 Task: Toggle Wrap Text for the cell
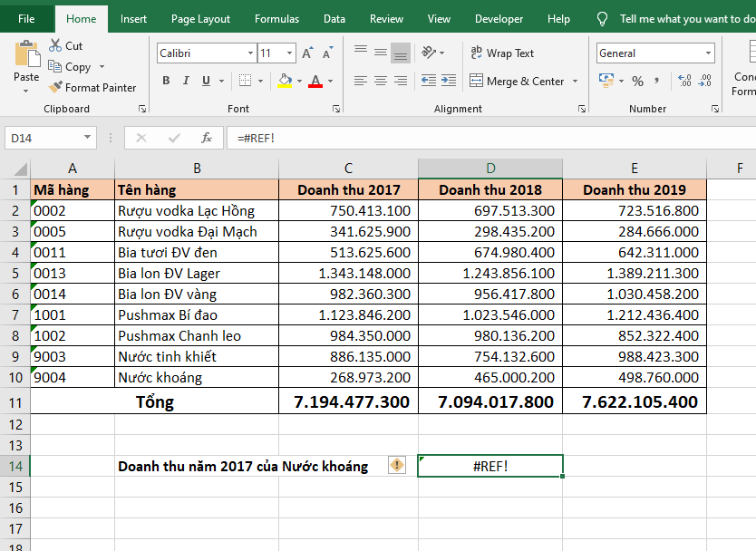tap(501, 53)
